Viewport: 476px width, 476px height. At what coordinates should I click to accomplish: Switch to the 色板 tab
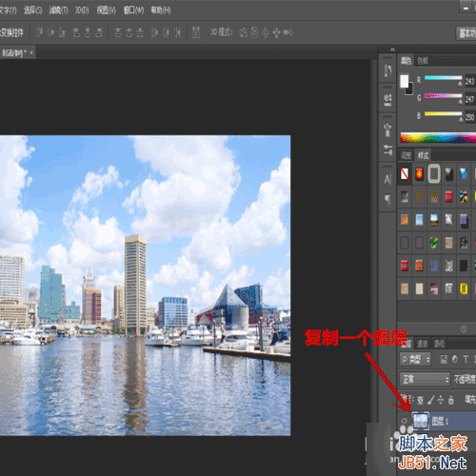pos(423,60)
